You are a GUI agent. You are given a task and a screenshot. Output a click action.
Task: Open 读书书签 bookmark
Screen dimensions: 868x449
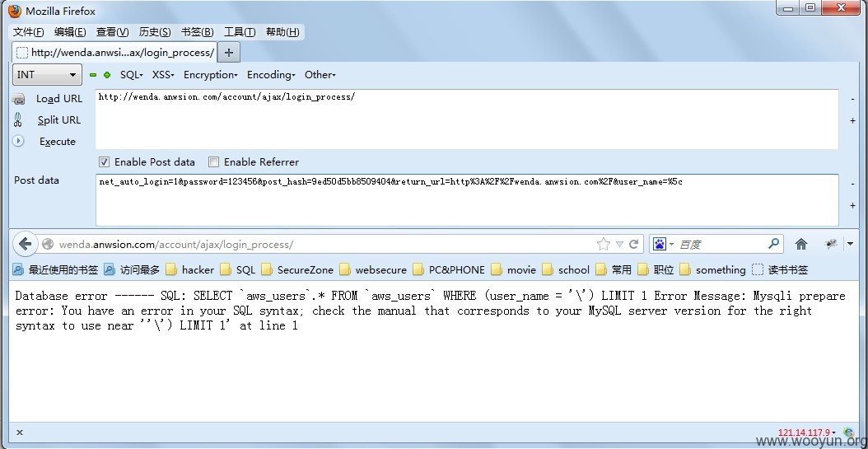pos(780,269)
